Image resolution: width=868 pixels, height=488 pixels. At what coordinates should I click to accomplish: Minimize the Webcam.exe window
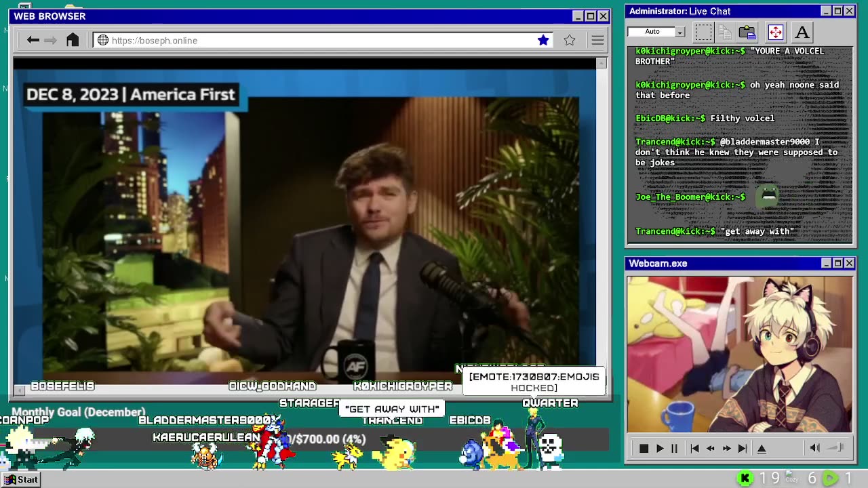coord(826,263)
